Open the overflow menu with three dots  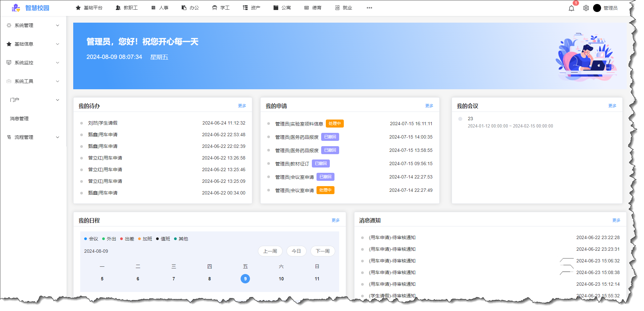369,8
